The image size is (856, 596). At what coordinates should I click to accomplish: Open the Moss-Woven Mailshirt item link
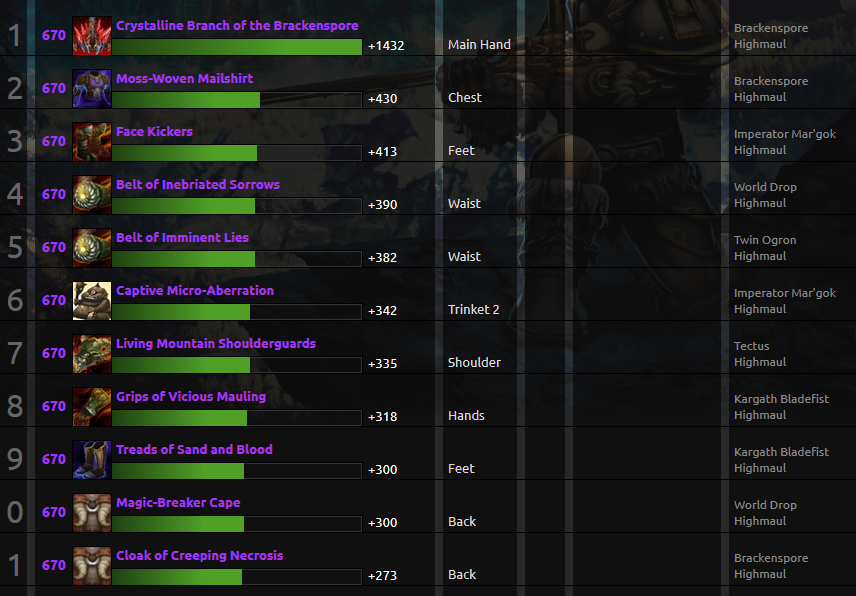[185, 79]
